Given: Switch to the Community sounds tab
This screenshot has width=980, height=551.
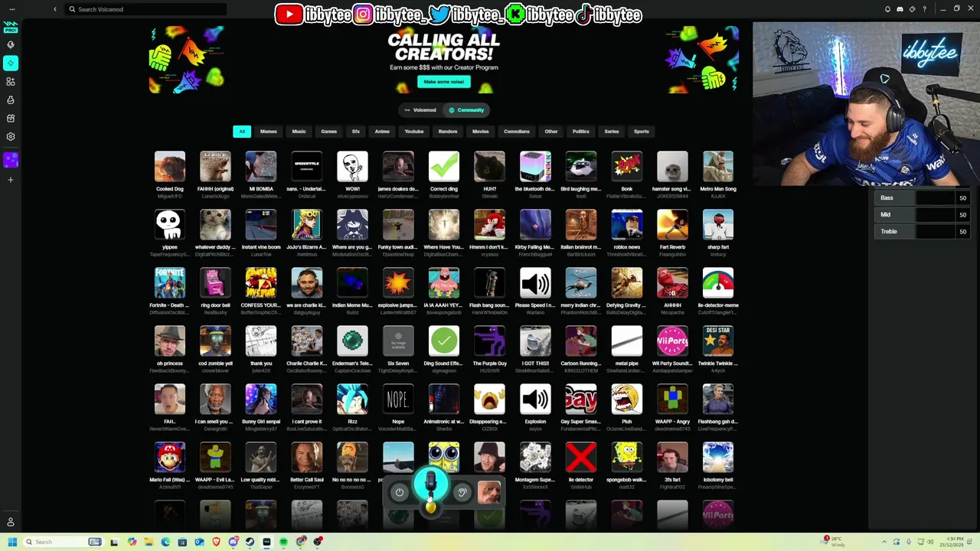Looking at the screenshot, I should click(466, 110).
